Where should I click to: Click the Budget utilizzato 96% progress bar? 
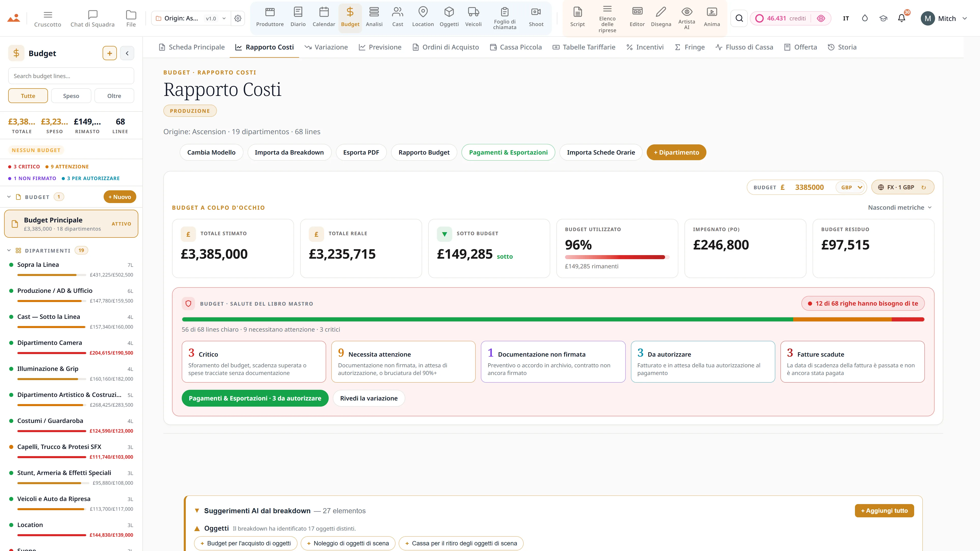pos(617,257)
